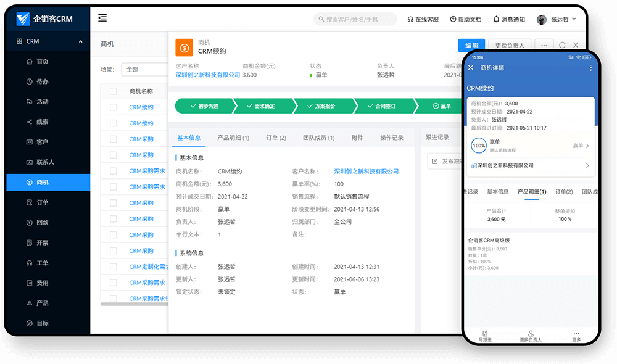
Task: Switch to the 基本信息 tab
Action: coord(189,138)
